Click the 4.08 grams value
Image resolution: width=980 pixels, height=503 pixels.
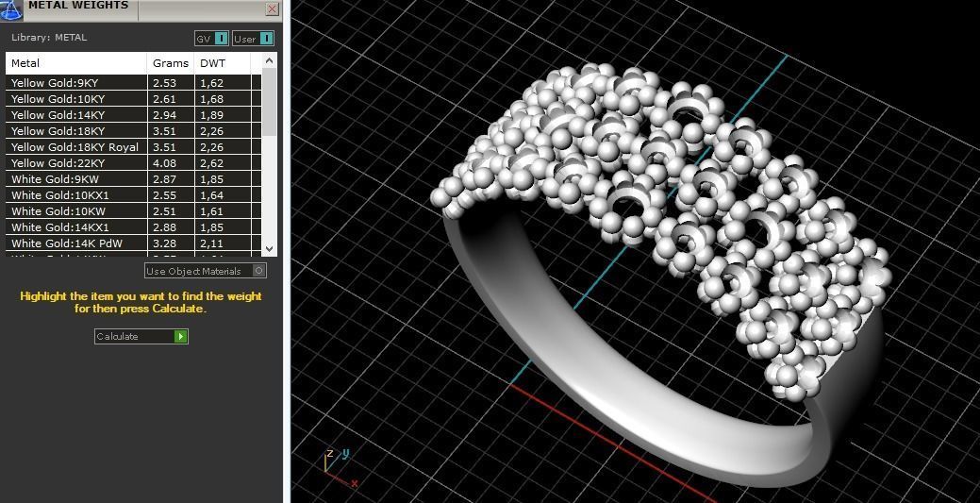[x=164, y=163]
